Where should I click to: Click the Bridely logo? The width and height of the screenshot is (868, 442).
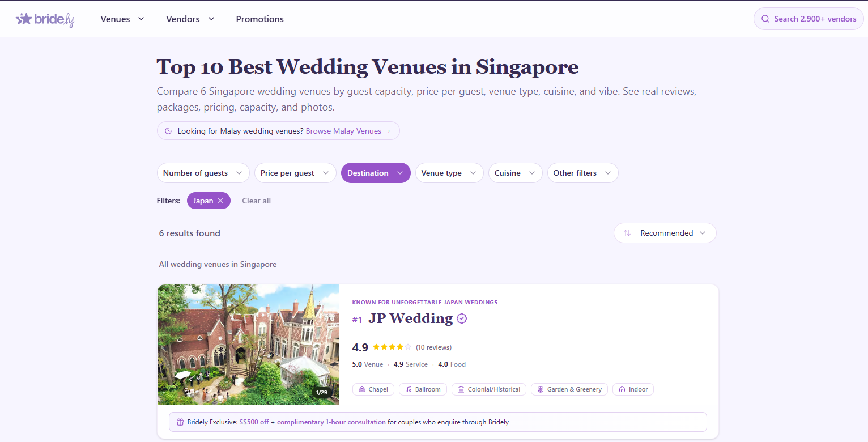pyautogui.click(x=45, y=19)
